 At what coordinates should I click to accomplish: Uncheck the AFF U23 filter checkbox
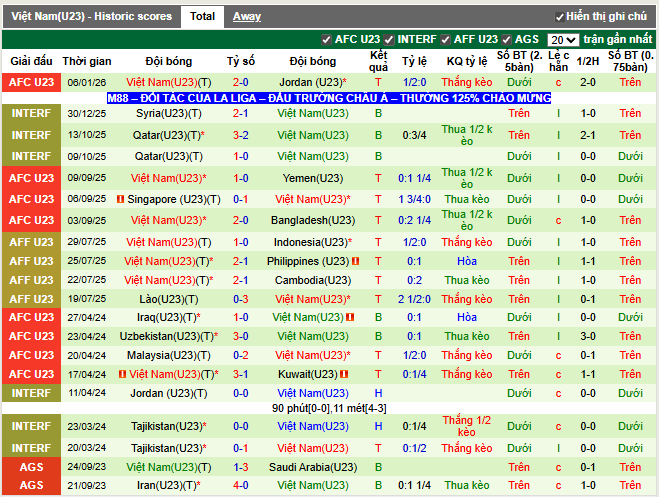tap(445, 40)
